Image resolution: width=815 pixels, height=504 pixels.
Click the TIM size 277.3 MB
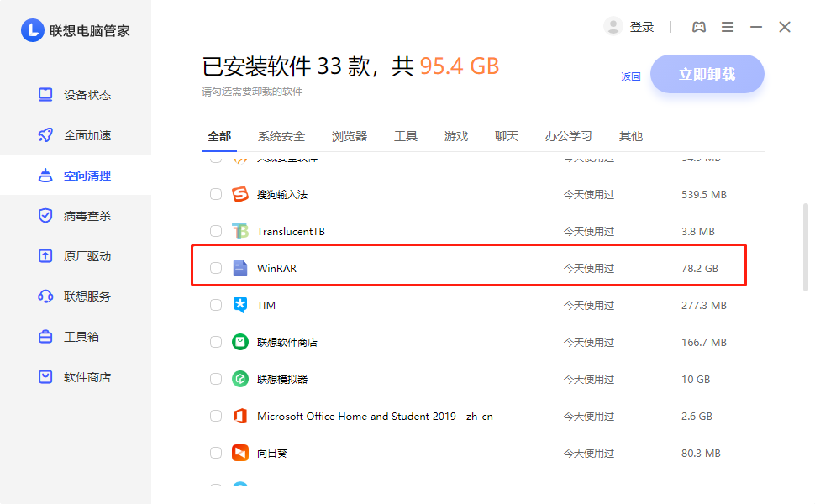pyautogui.click(x=704, y=306)
